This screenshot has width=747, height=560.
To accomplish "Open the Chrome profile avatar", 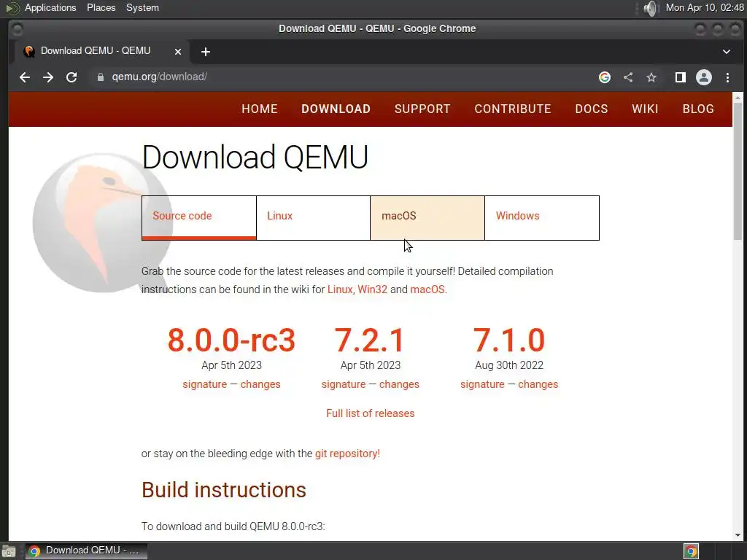I will coord(704,77).
